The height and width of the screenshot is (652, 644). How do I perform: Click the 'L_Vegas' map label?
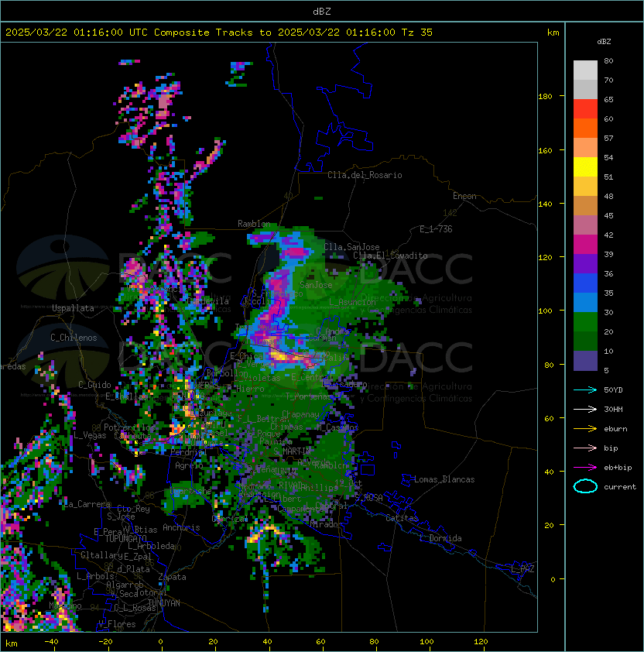click(x=90, y=435)
